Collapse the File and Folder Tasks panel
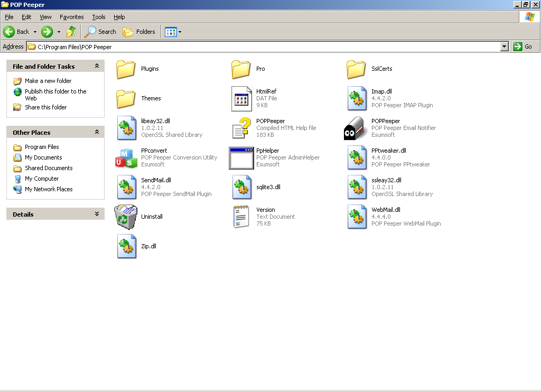 [97, 66]
